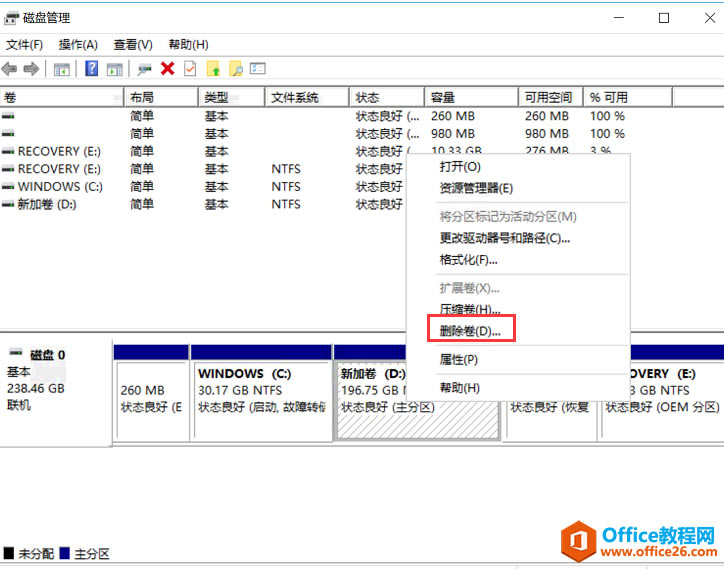The image size is (724, 569).
Task: Click the folder with magnifier icon
Action: pyautogui.click(x=235, y=69)
